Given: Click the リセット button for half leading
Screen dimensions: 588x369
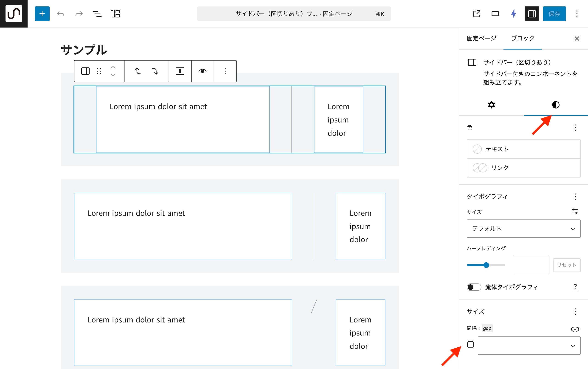Looking at the screenshot, I should (x=566, y=265).
